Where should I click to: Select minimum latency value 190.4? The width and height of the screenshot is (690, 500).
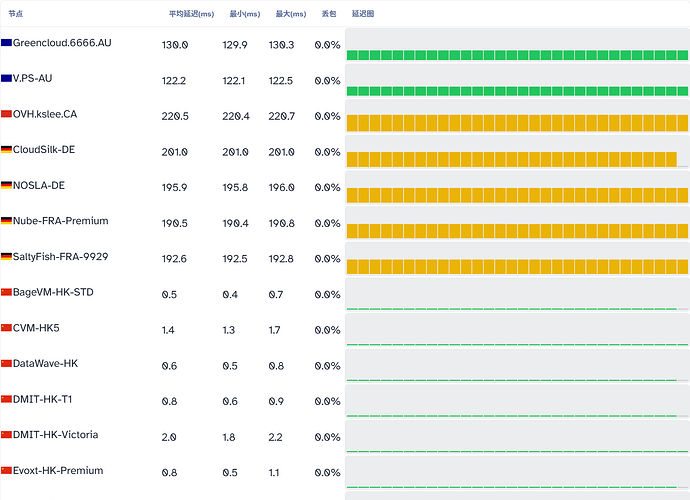pos(235,224)
